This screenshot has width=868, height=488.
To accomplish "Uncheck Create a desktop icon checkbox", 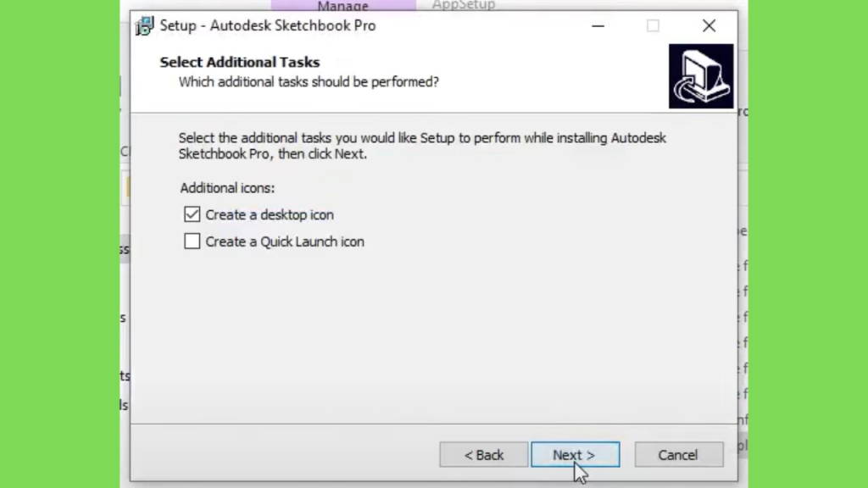I will 192,214.
